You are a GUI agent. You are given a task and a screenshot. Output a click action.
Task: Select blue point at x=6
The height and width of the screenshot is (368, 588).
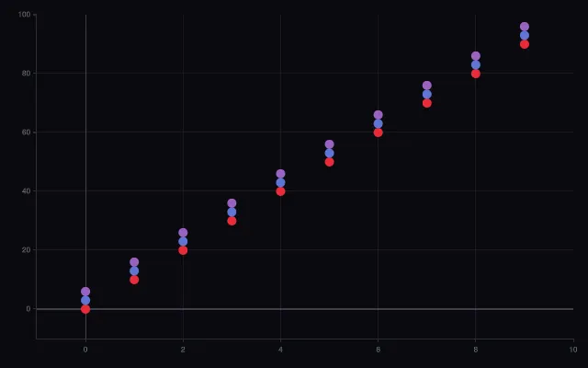pos(378,123)
